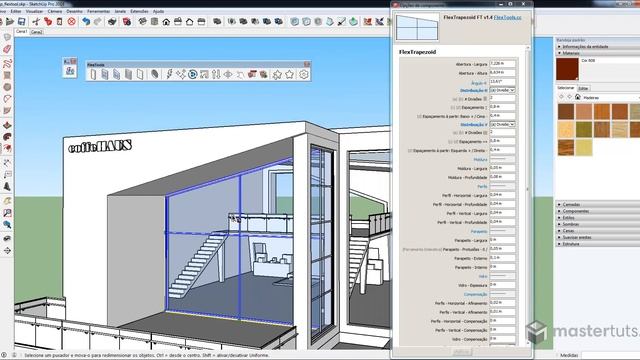Switch to the Cena2 scene tab
The image size is (640, 360).
tap(37, 32)
